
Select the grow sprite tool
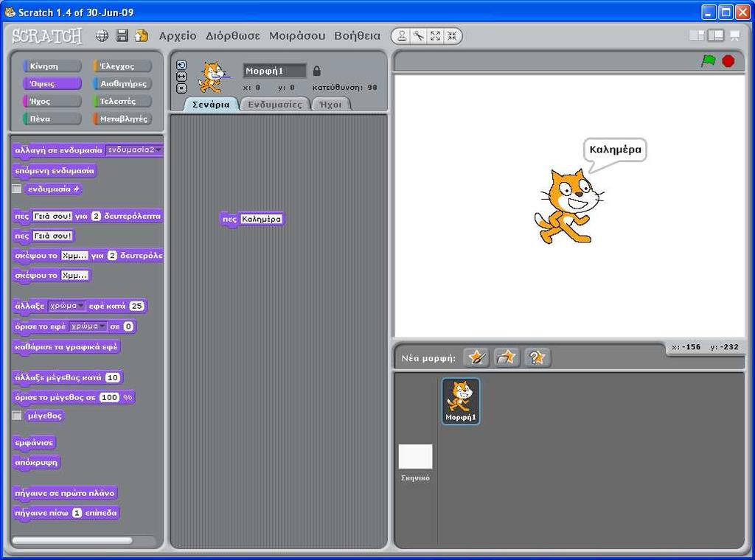pos(435,35)
